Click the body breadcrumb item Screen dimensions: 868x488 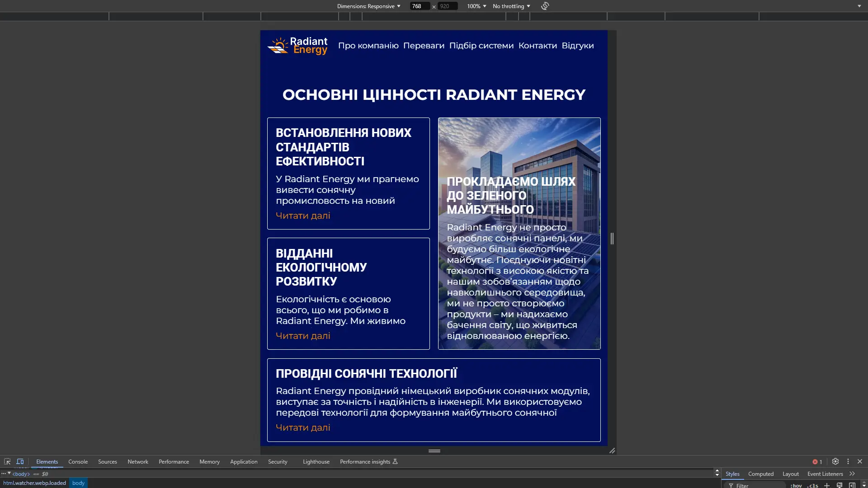[x=78, y=483]
